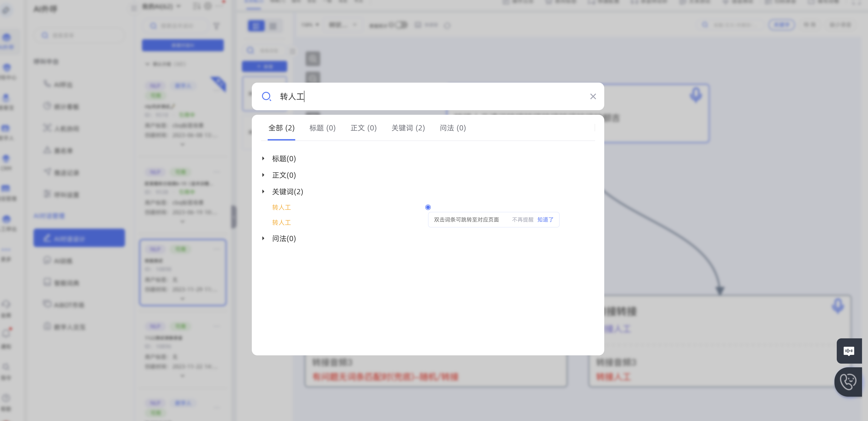Image resolution: width=868 pixels, height=421 pixels.
Task: Expand the 正文(0) group
Action: coord(264,175)
